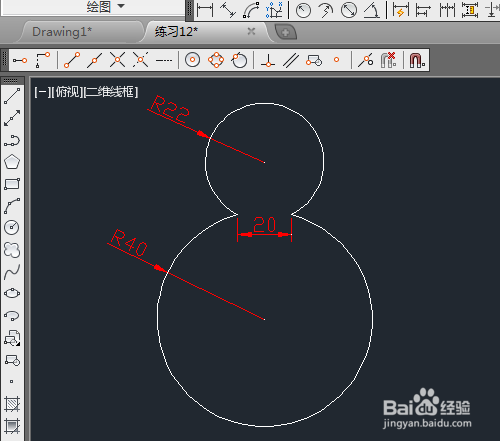Choose the Nearest object snap
Image resolution: width=500 pixels, height=441 pixels.
366,60
